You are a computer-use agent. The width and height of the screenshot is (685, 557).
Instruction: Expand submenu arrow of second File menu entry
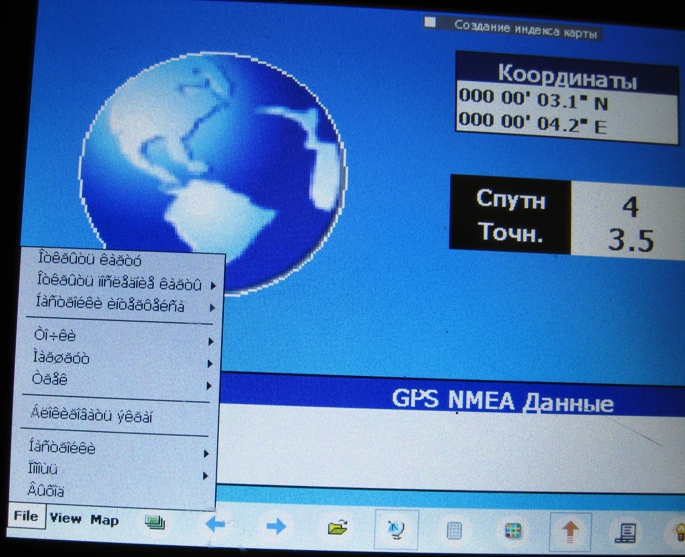click(x=213, y=285)
